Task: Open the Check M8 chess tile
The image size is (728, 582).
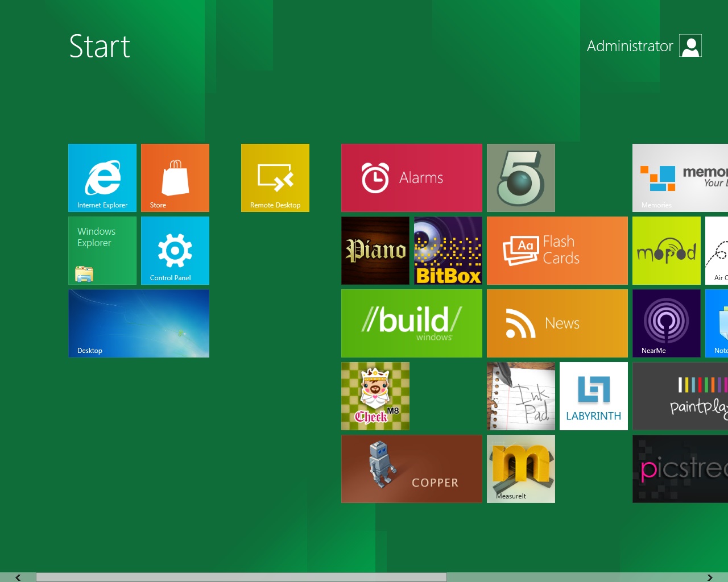Action: (x=375, y=396)
